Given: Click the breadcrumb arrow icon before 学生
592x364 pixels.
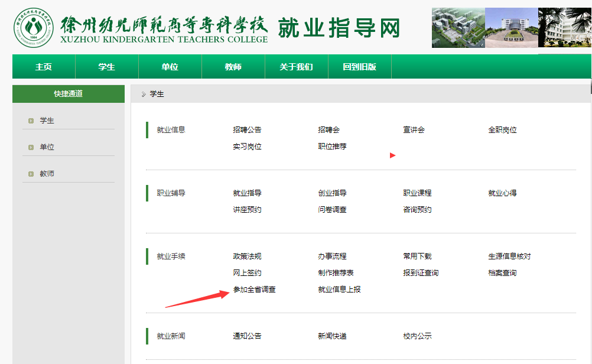Looking at the screenshot, I should tap(144, 95).
